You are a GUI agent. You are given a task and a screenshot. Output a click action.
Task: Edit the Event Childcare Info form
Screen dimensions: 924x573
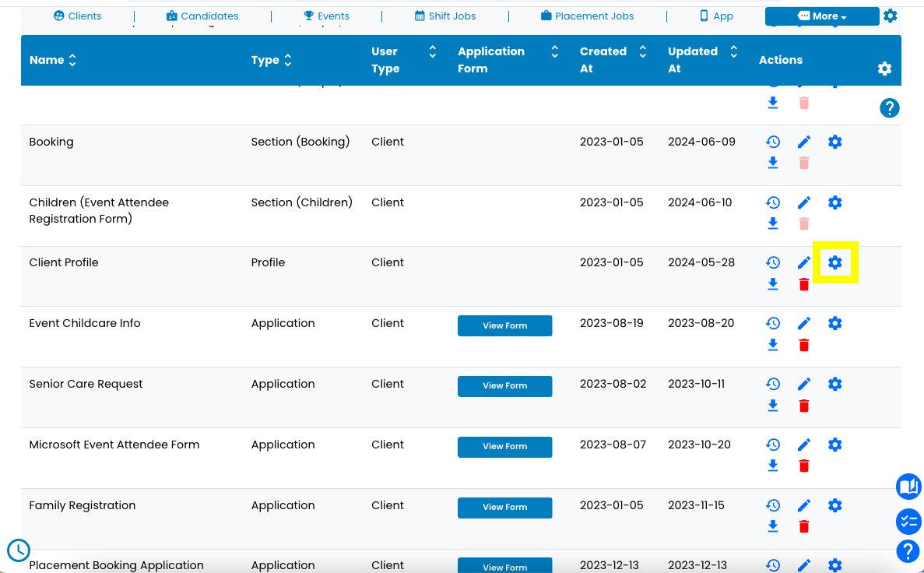(804, 324)
